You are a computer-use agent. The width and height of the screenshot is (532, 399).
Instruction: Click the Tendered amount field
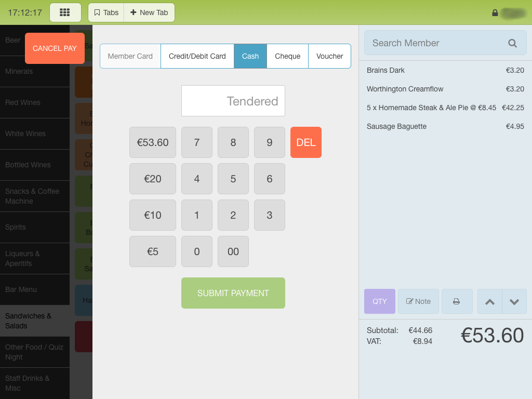(233, 101)
